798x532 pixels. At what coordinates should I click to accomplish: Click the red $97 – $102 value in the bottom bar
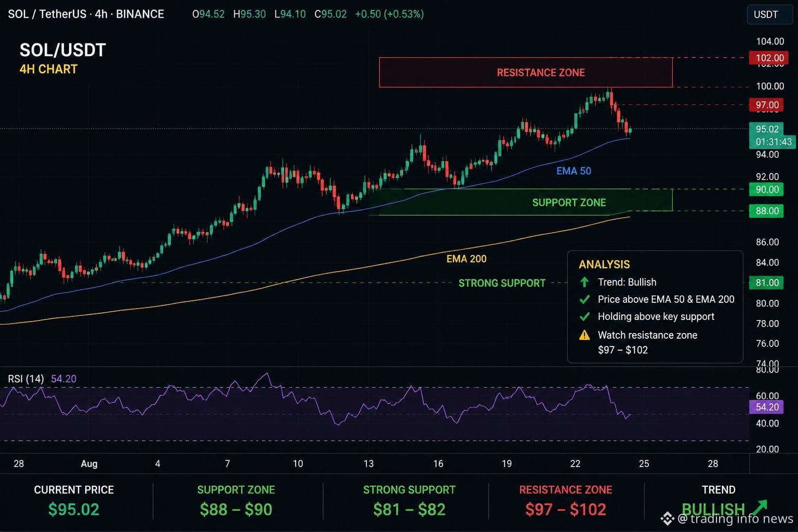point(566,510)
